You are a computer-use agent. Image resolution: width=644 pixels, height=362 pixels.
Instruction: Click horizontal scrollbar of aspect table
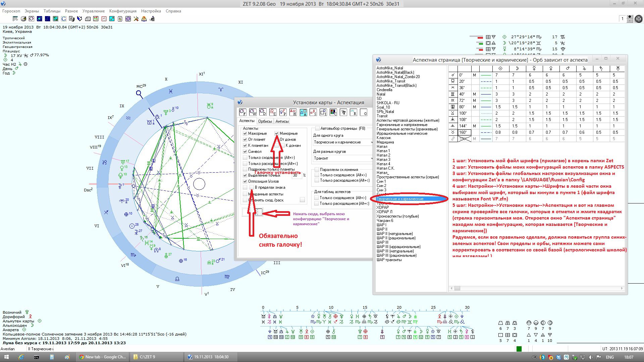coord(537,288)
